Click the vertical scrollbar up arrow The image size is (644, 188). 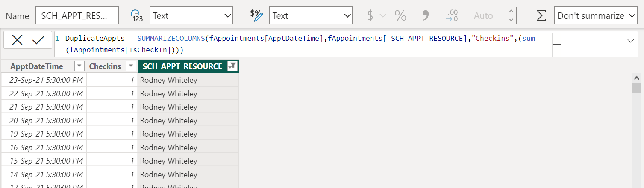(x=636, y=78)
